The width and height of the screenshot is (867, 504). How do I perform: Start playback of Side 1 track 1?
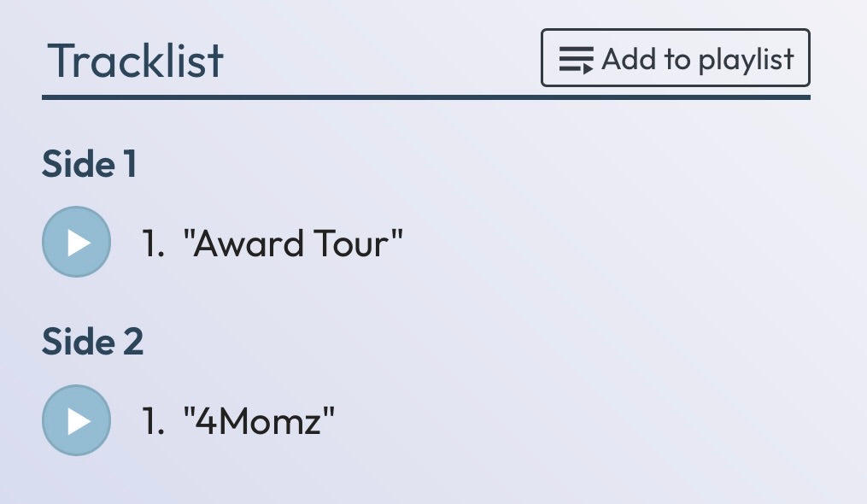click(76, 242)
